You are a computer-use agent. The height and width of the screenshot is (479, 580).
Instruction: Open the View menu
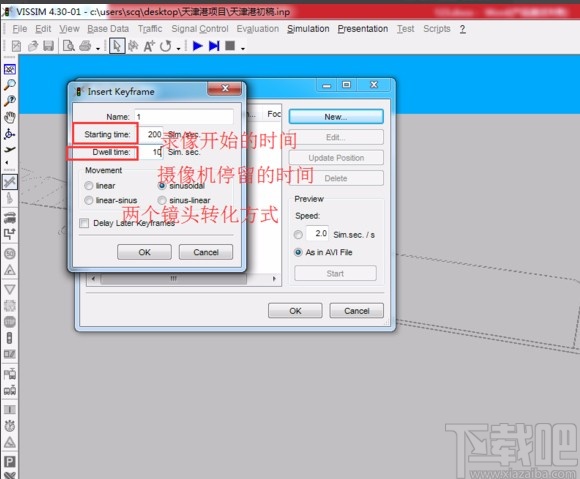tap(69, 29)
